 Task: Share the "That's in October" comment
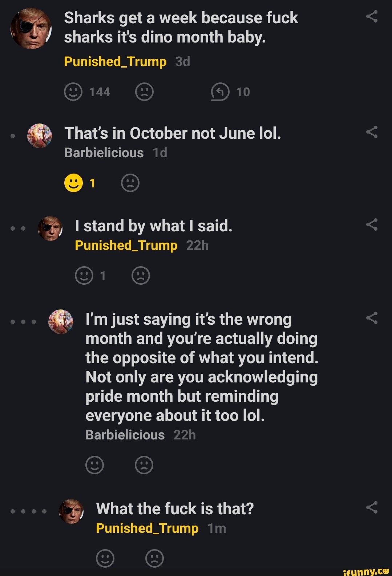[372, 132]
